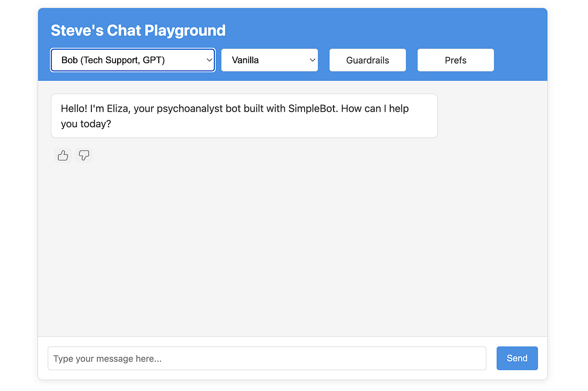Click the thumbs up icon
This screenshot has width=588, height=391.
[x=63, y=155]
